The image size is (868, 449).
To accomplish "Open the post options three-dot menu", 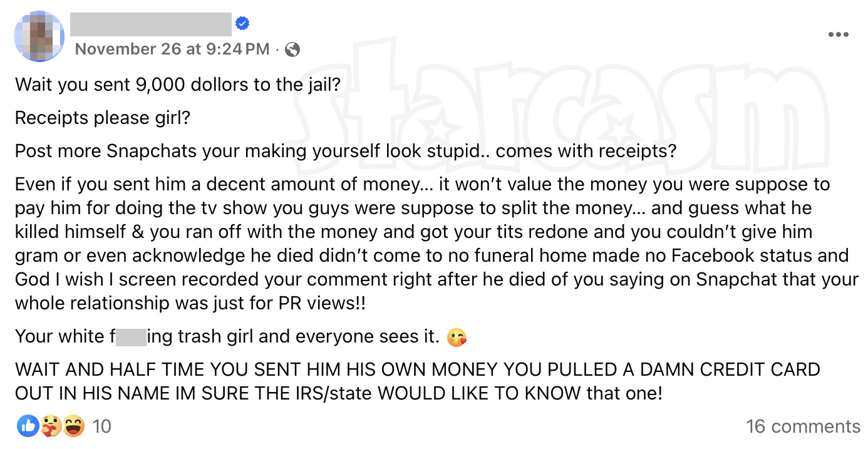I will pos(837,35).
